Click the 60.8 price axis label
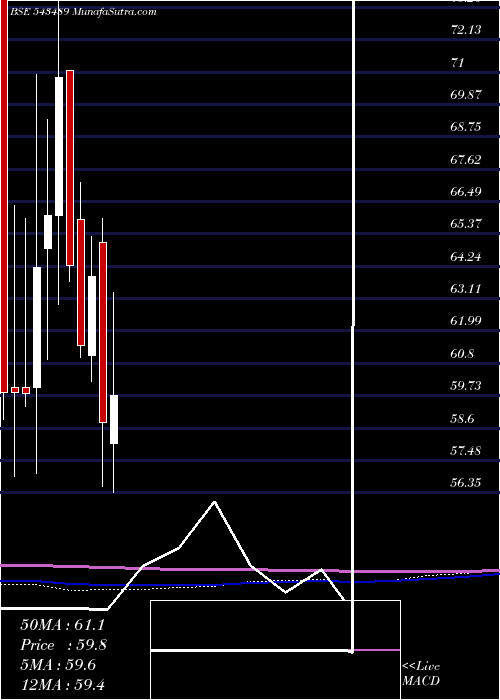500x700 pixels. pos(463,354)
